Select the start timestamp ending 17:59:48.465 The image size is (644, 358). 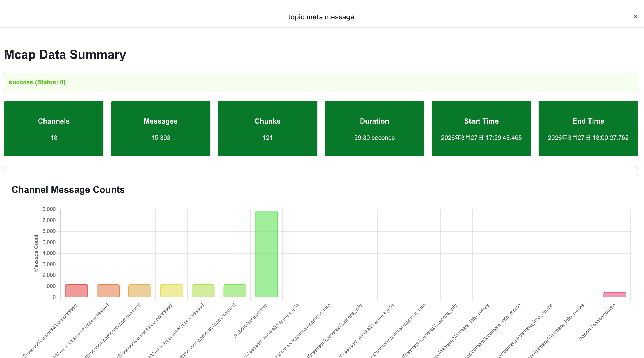pyautogui.click(x=481, y=138)
